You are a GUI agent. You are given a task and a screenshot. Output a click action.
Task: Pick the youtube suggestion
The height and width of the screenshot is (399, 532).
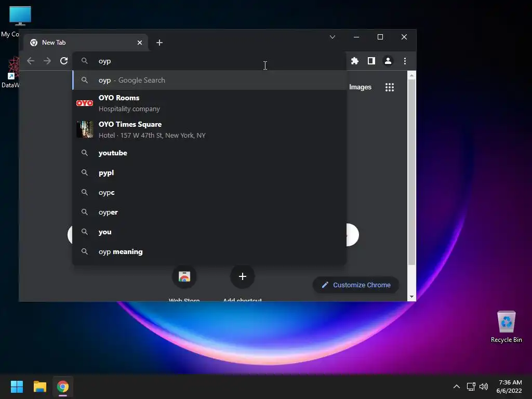(x=209, y=153)
